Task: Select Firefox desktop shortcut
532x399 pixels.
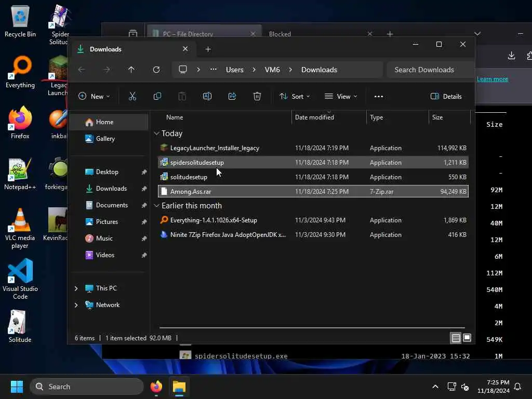Action: click(20, 123)
